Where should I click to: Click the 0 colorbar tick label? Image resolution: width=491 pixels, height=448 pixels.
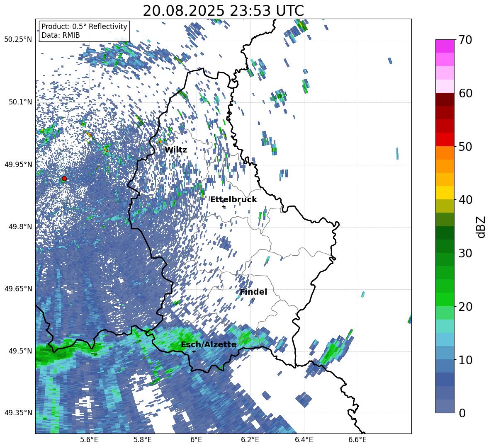(462, 413)
